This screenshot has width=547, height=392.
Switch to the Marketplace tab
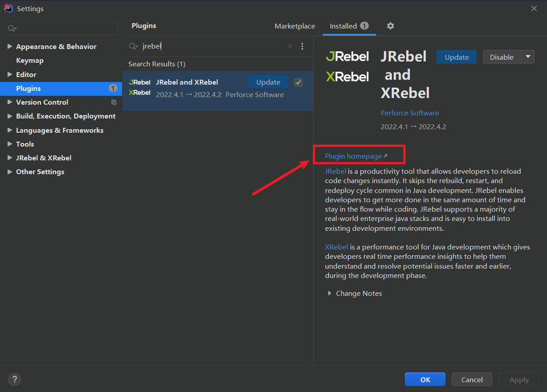[295, 26]
